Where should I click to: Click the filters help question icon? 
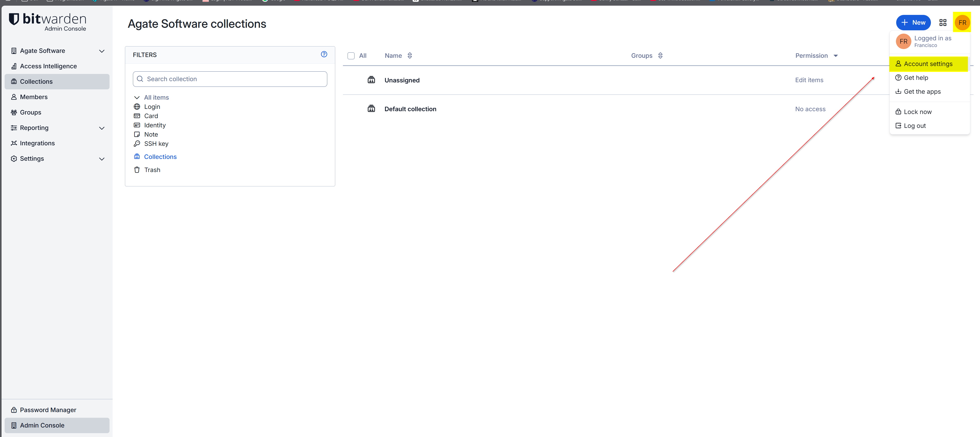(324, 54)
